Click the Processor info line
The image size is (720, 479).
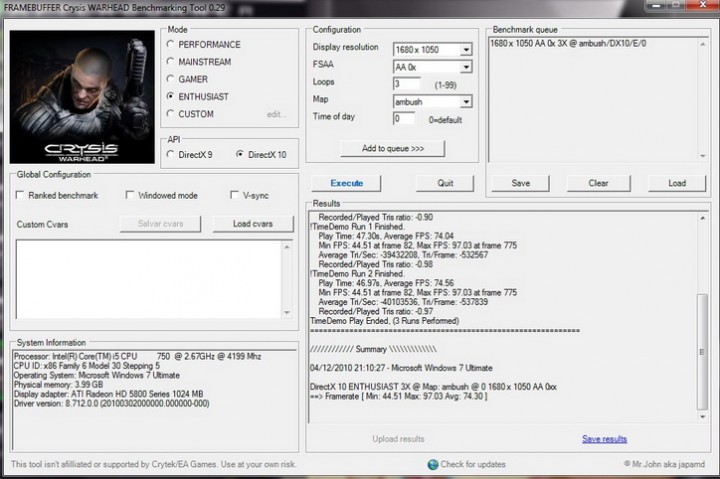pyautogui.click(x=137, y=356)
